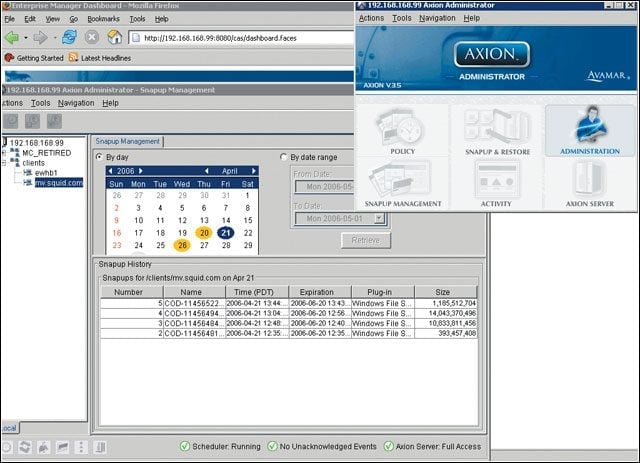Click the sixth icon in the bottom launcher bar

tap(100, 447)
